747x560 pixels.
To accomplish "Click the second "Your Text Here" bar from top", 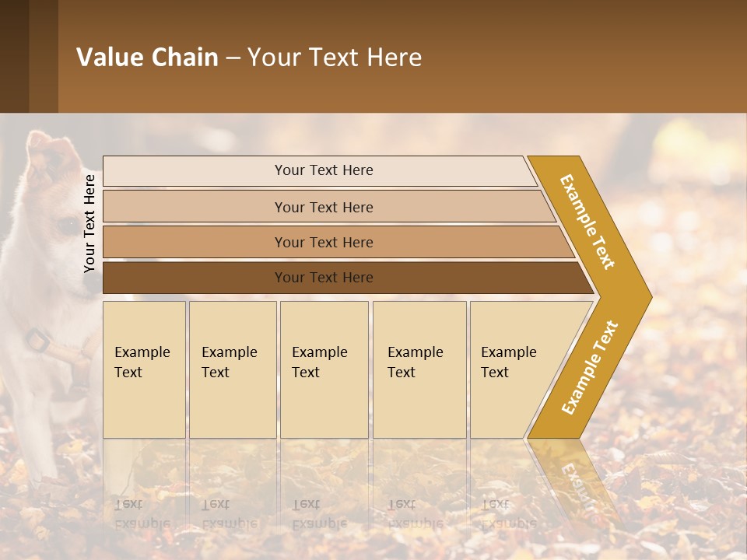I will point(324,207).
